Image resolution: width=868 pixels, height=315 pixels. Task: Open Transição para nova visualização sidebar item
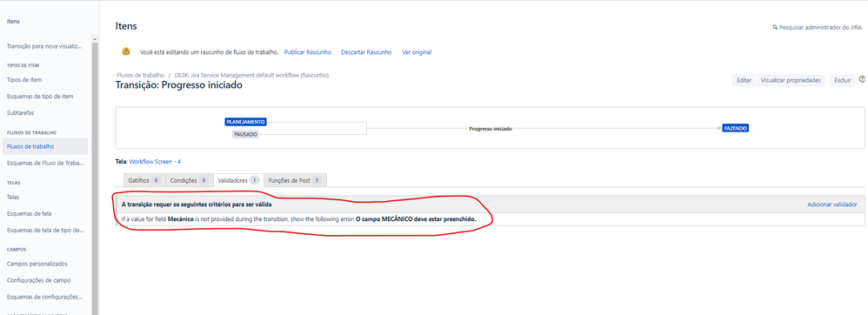(x=44, y=46)
